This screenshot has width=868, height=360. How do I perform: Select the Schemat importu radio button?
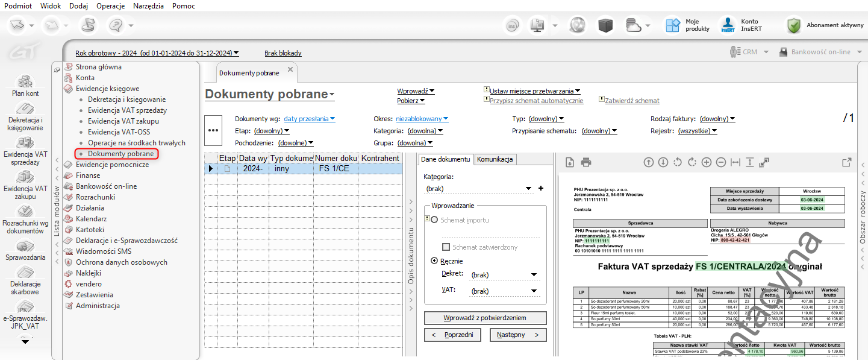point(435,220)
